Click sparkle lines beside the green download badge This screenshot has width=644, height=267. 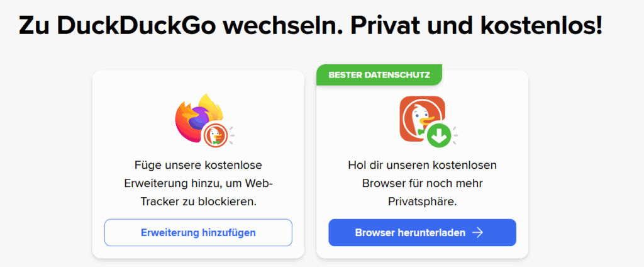[455, 135]
